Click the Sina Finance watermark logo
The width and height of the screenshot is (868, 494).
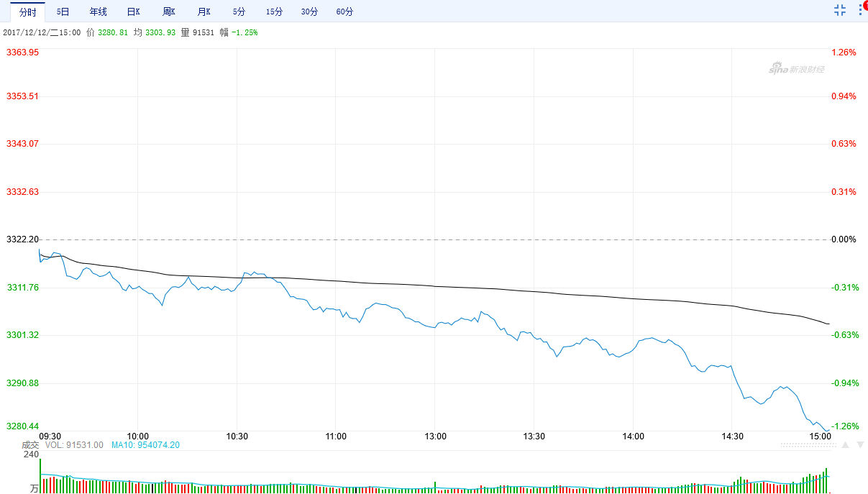tap(796, 69)
